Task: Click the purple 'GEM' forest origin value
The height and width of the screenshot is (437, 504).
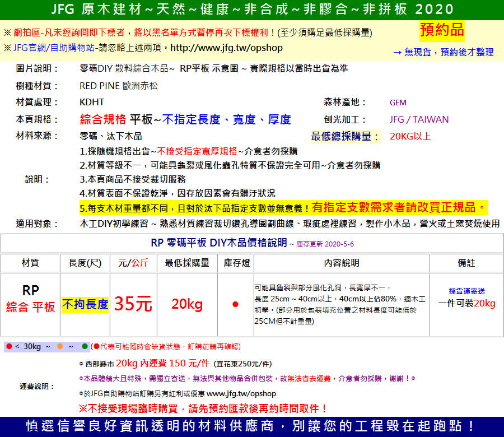Action: pyautogui.click(x=398, y=103)
